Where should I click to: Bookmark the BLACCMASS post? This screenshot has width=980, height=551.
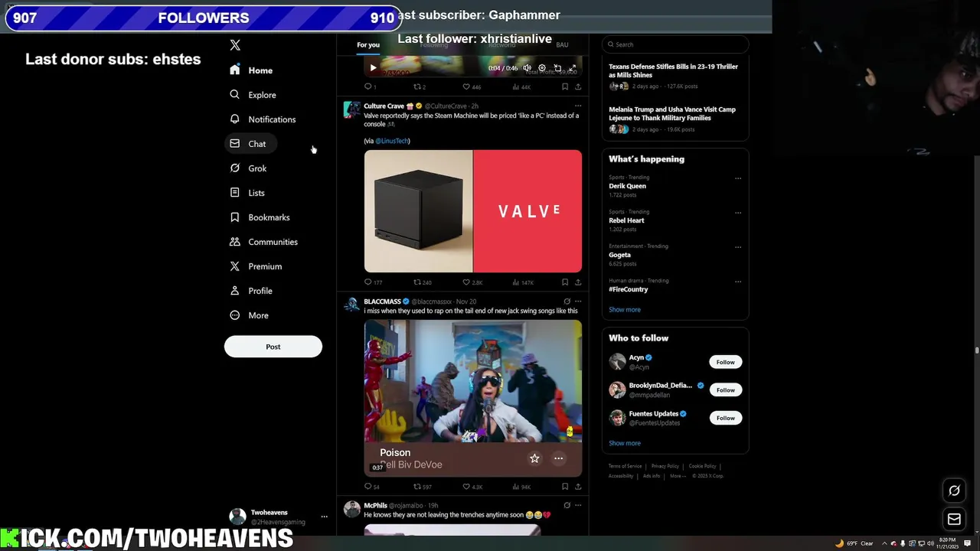565,487
